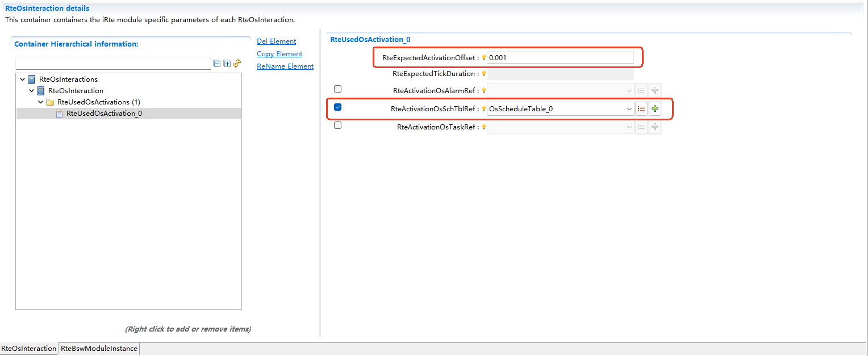This screenshot has height=356, width=868.
Task: Enable the RteActivationOsAlarmRef checkbox
Action: (338, 89)
